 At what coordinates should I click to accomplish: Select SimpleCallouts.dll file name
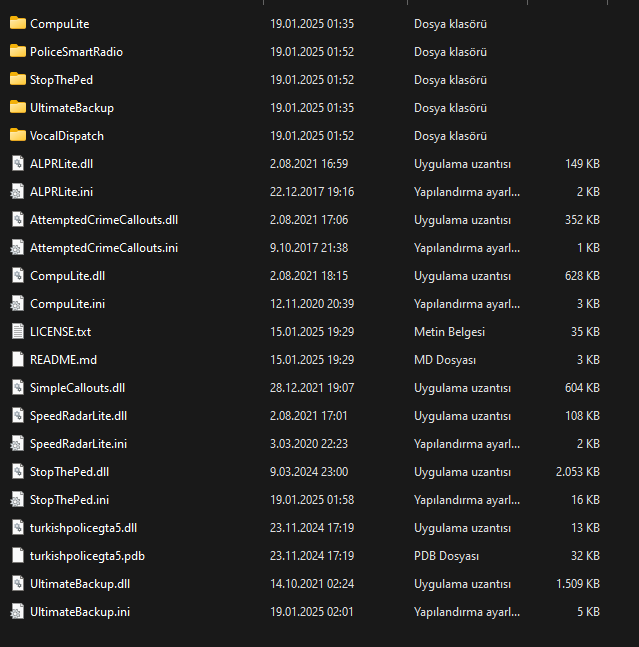pyautogui.click(x=78, y=388)
